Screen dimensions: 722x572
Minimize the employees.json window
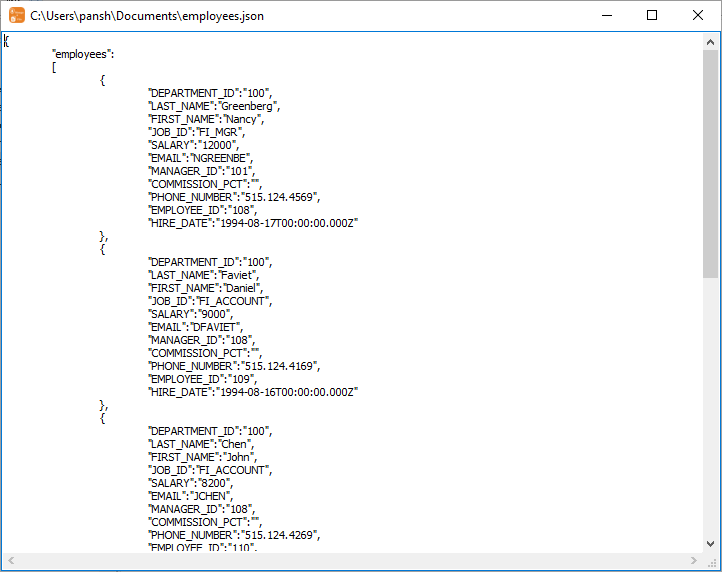coord(606,16)
